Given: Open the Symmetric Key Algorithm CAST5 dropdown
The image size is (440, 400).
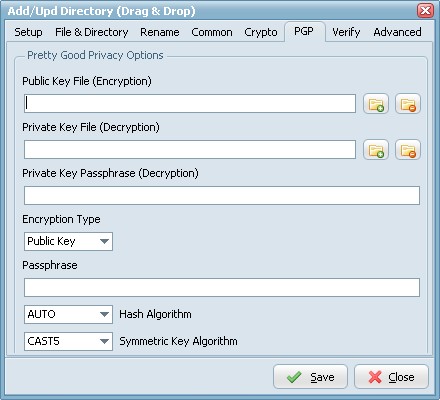Looking at the screenshot, I should click(68, 341).
